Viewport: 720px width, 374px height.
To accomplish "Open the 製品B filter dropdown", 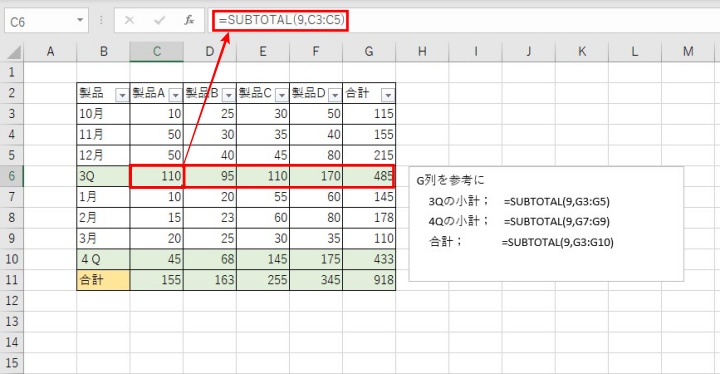I will pyautogui.click(x=229, y=95).
